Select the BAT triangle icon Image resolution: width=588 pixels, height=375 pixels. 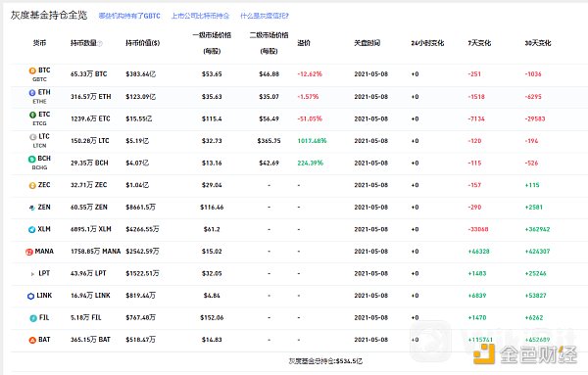pos(32,340)
